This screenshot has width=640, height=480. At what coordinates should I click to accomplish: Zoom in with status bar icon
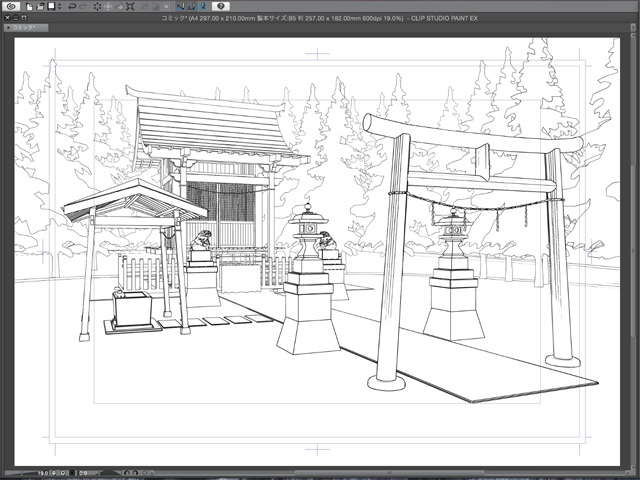[x=63, y=473]
